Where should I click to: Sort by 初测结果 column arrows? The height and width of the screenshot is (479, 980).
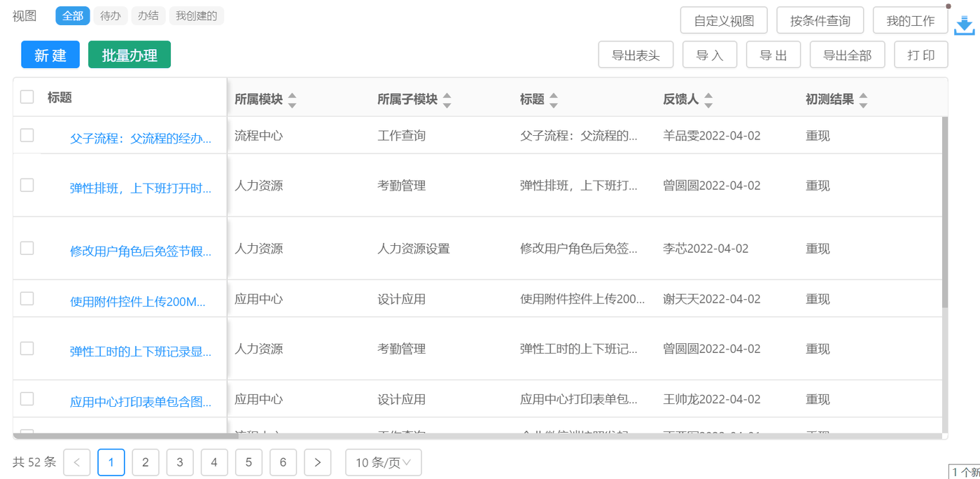863,100
